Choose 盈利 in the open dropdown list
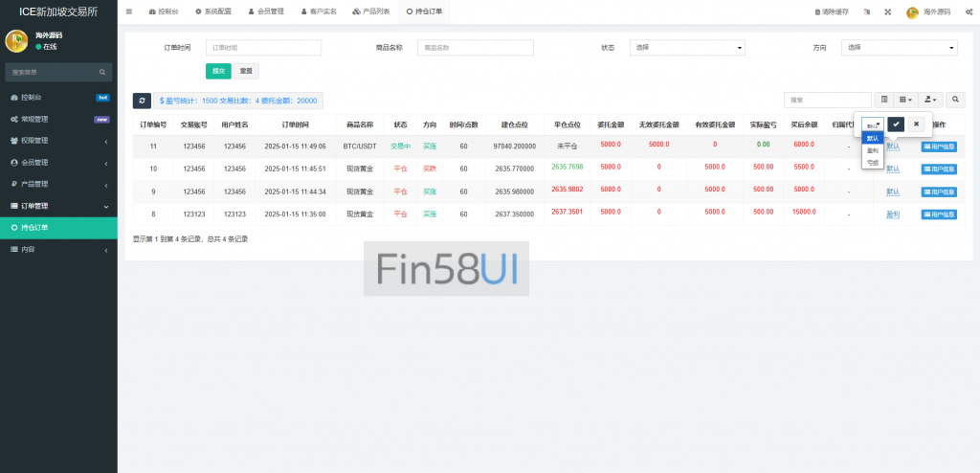Image resolution: width=980 pixels, height=473 pixels. (x=872, y=150)
